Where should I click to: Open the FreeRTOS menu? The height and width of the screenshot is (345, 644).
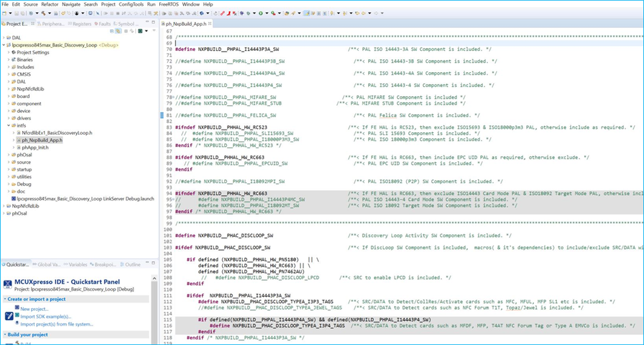(x=168, y=5)
